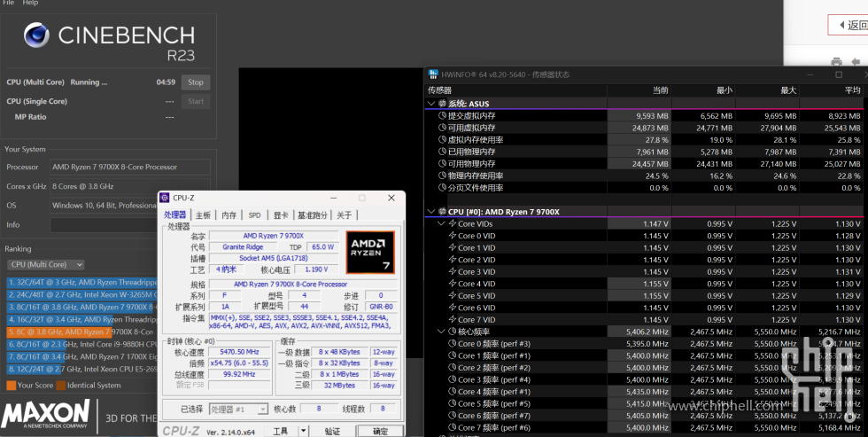Click the 最大 column header in HWiNFO
The image size is (868, 437).
(768, 90)
